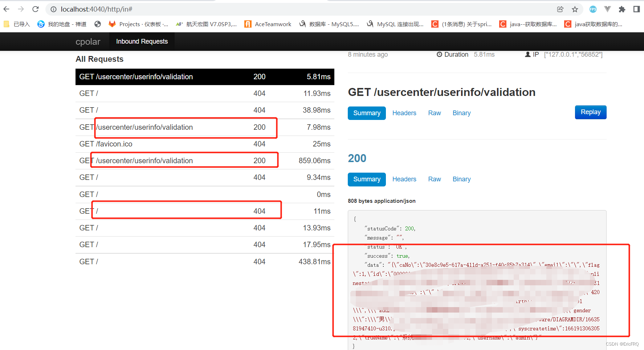Screen dimensions: 644x350
Task: Open the AceTeamwork bookmark
Action: click(268, 24)
